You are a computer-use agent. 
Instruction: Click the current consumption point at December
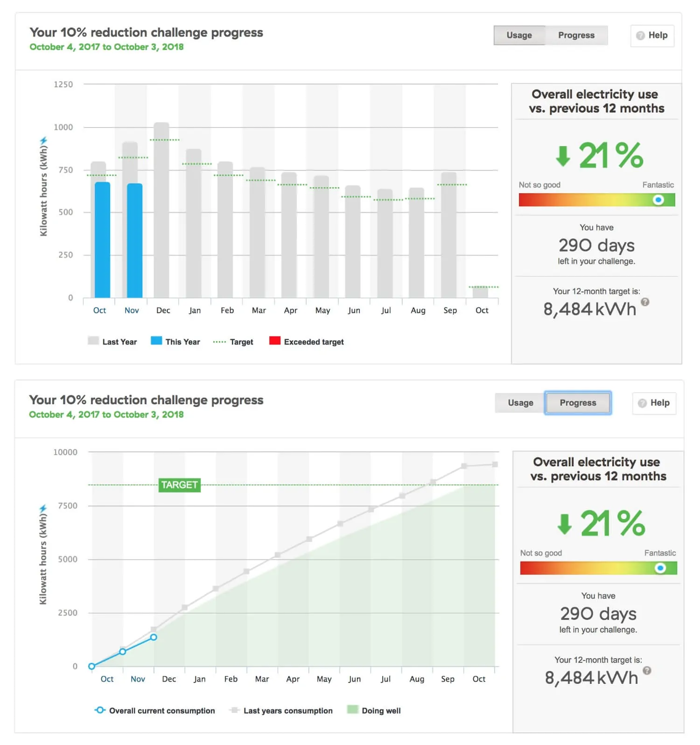coord(154,637)
